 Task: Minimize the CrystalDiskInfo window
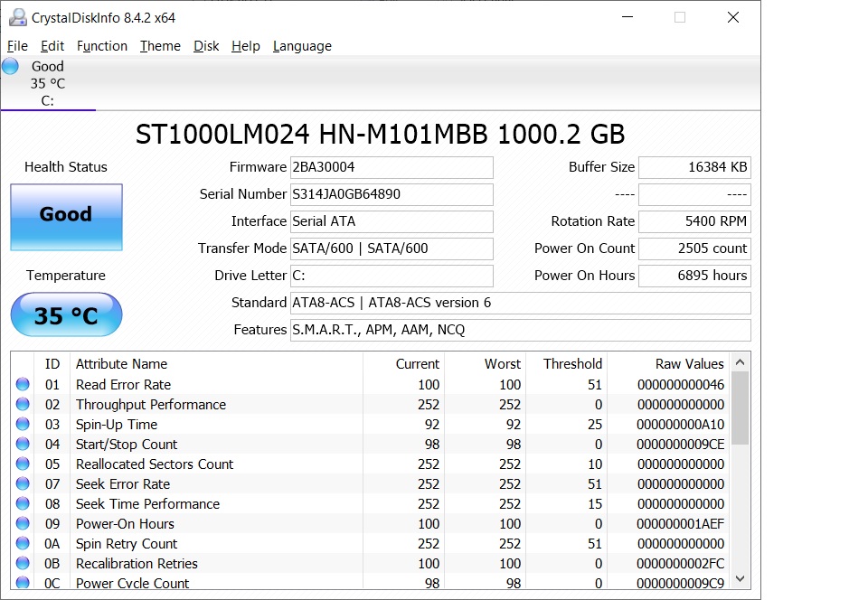(627, 17)
